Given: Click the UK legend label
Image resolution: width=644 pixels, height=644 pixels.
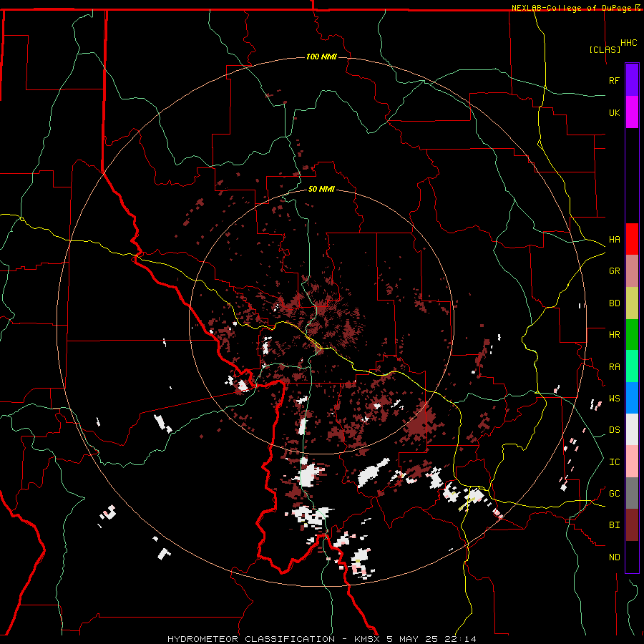Looking at the screenshot, I should 614,112.
